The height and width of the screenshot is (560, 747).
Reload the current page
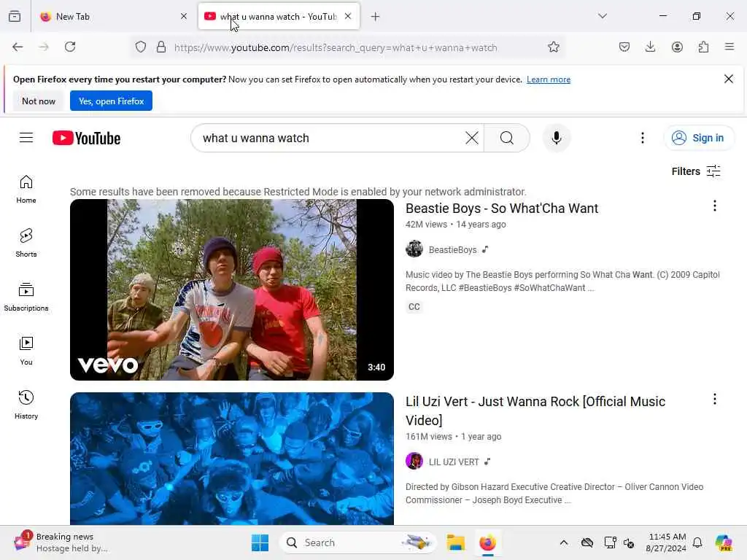point(70,47)
